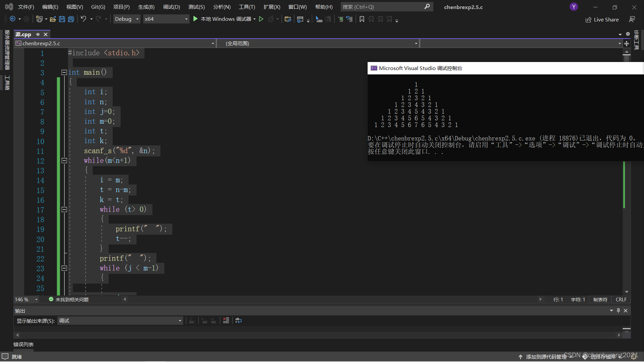This screenshot has height=362, width=644.
Task: Click the window layout icon in toolbar
Action: tap(300, 19)
